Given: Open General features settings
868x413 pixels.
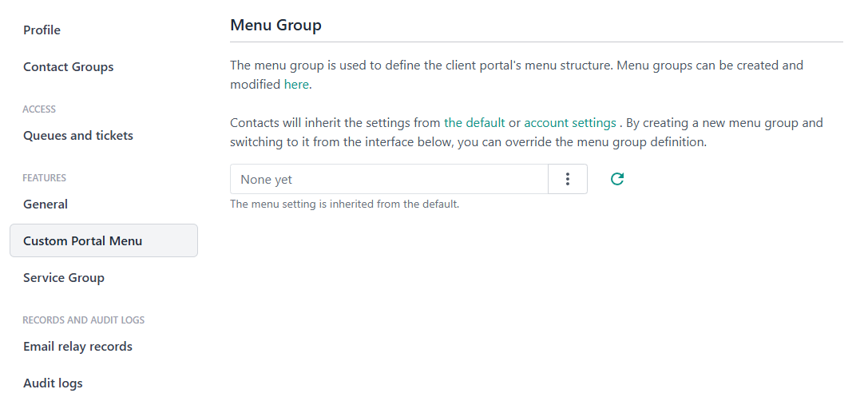Looking at the screenshot, I should pyautogui.click(x=46, y=205).
